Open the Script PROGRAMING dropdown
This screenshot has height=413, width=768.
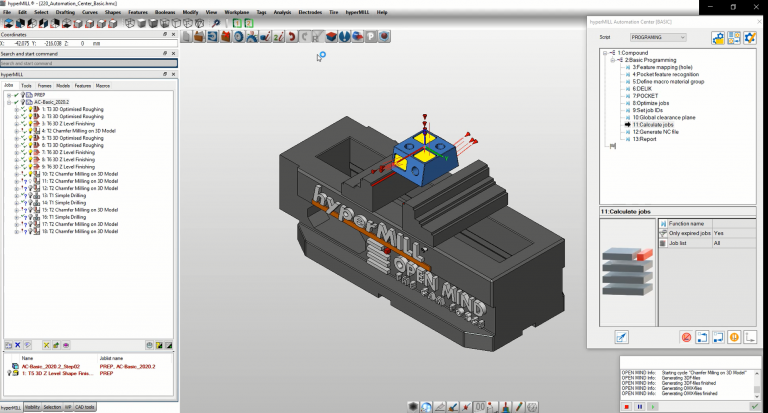click(680, 37)
